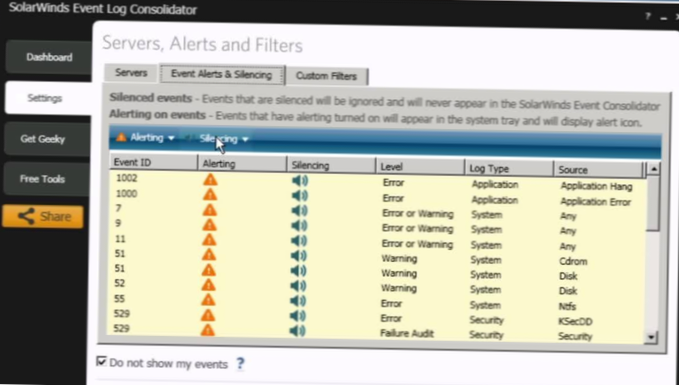
Task: Click the speaker icon in the Failure Audit row
Action: [x=298, y=331]
